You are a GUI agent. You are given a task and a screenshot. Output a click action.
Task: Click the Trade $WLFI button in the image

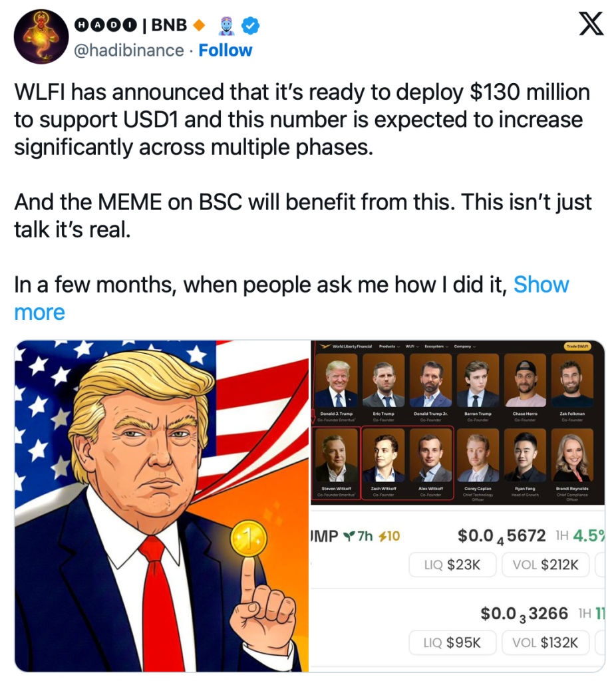577,346
